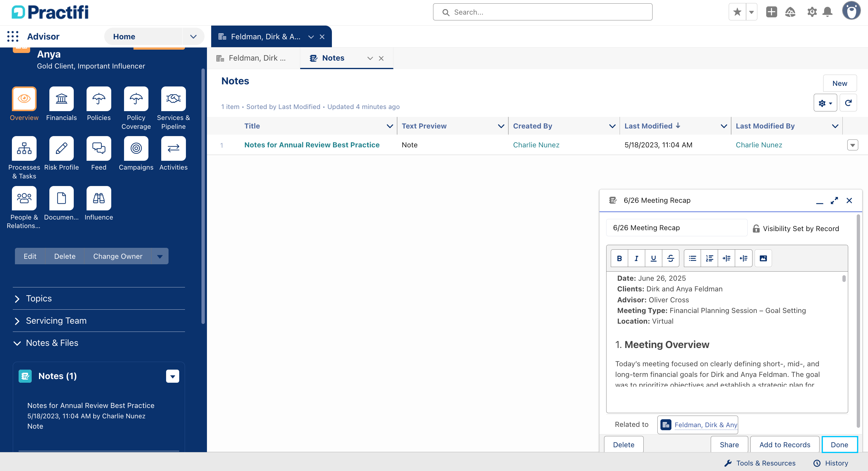Screen dimensions: 868x471
Task: Apply bold formatting in note editor
Action: [619, 258]
